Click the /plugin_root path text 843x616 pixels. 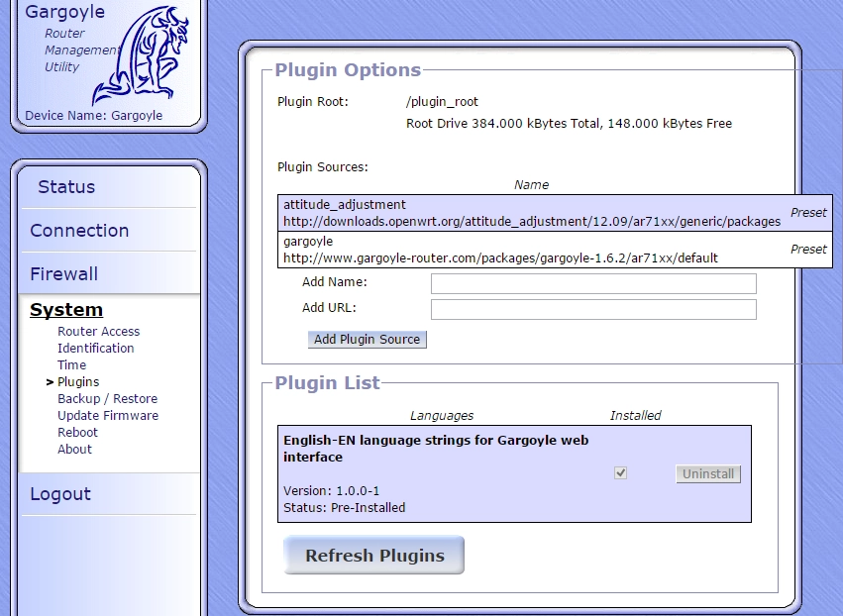tap(442, 102)
